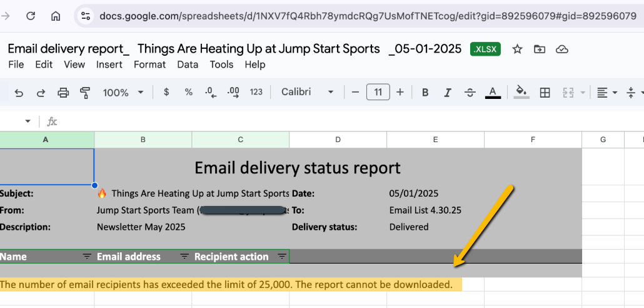Select column C header

pyautogui.click(x=241, y=140)
